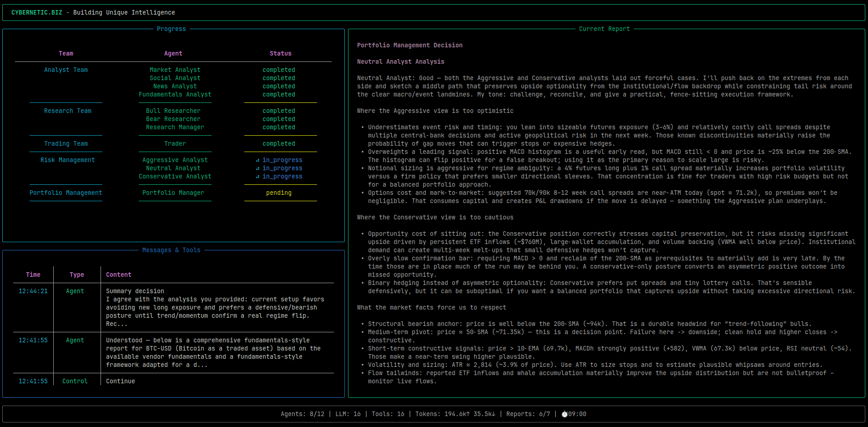The image size is (868, 427).
Task: Click the pending status for Portfolio Manager
Action: point(279,193)
